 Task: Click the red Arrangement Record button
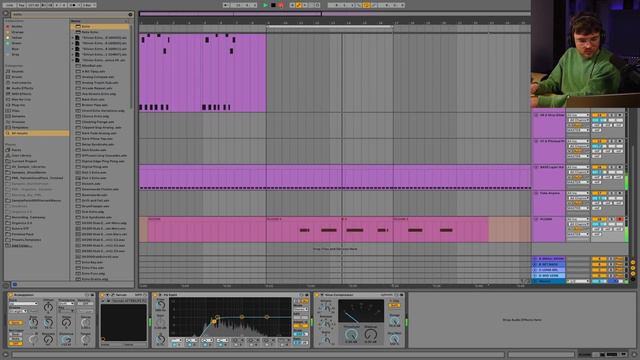(281, 5)
